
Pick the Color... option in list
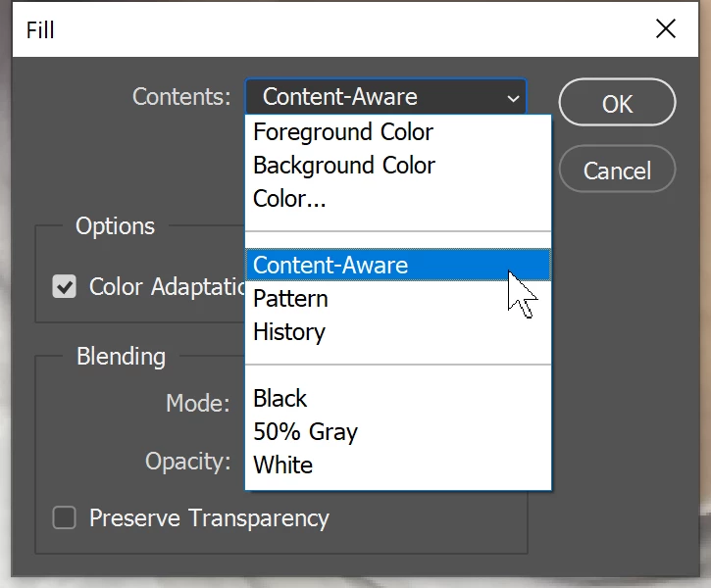(289, 199)
